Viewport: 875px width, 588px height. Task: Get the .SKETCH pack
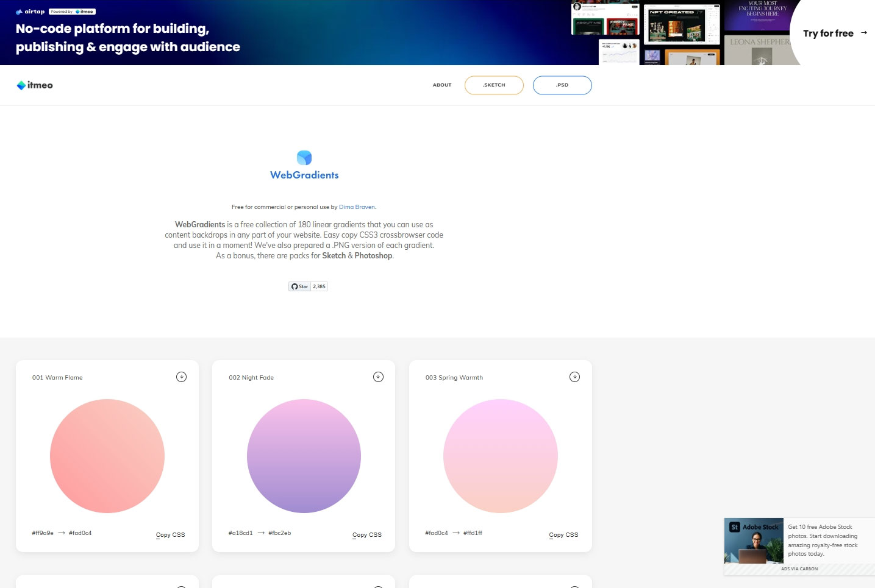pyautogui.click(x=494, y=85)
